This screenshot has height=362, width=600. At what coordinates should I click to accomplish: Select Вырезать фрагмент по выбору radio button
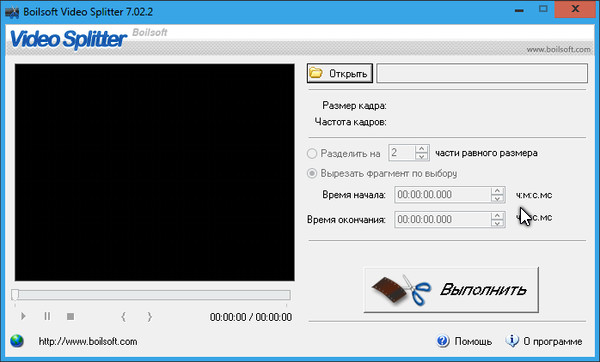[x=312, y=173]
